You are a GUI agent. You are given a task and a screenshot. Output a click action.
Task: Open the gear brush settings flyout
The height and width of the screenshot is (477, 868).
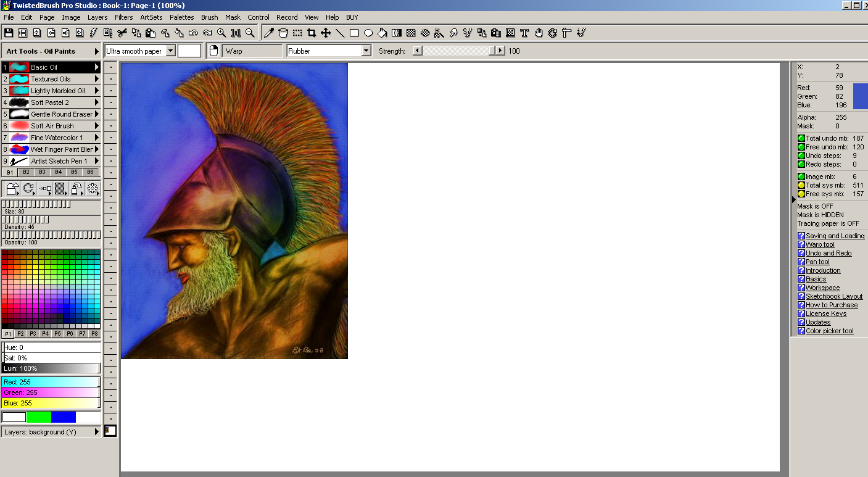coord(93,189)
